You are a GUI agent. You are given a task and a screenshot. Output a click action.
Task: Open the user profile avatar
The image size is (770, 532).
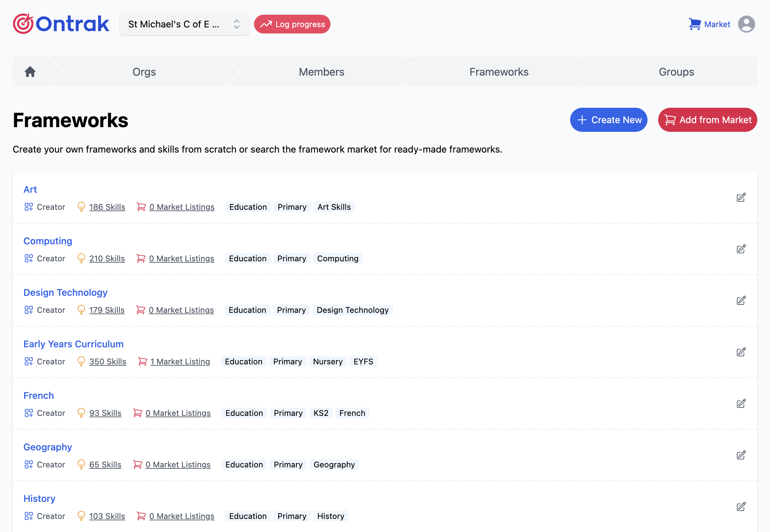click(x=746, y=24)
